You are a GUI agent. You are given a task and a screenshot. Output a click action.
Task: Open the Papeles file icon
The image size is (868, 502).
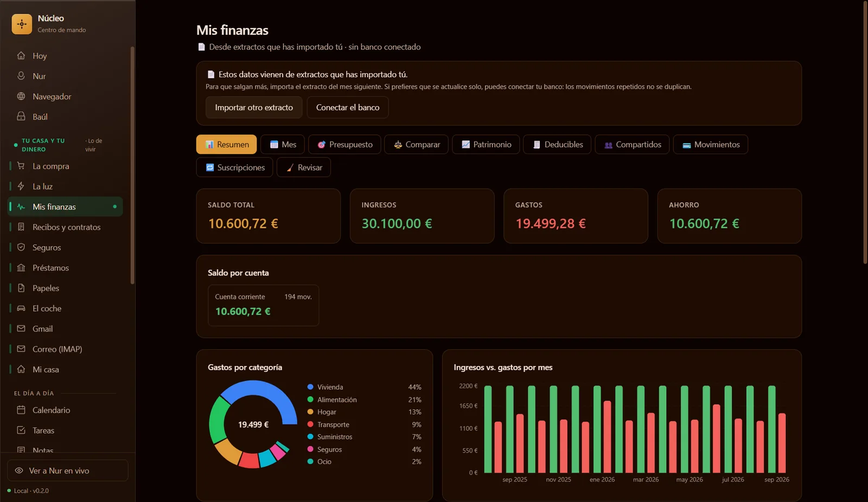point(21,288)
